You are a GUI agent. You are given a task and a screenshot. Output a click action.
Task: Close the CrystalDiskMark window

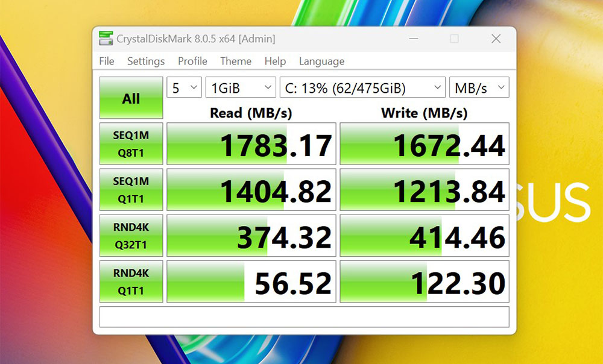point(496,39)
